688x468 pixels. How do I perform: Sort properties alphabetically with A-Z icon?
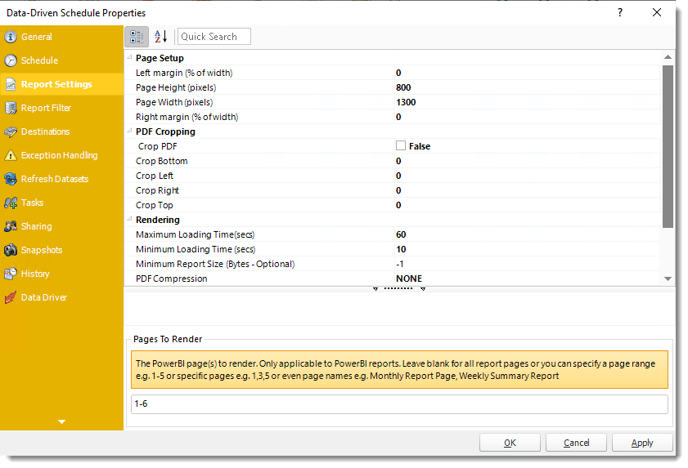[x=161, y=36]
